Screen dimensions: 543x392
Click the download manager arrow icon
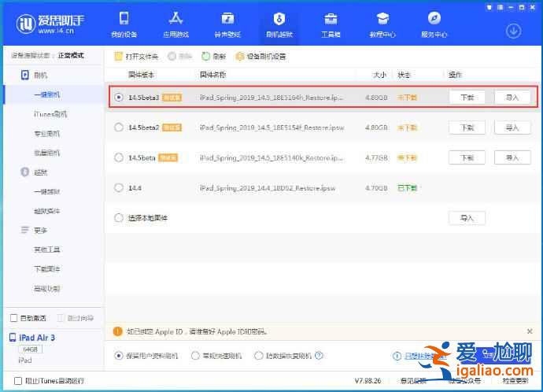514,31
